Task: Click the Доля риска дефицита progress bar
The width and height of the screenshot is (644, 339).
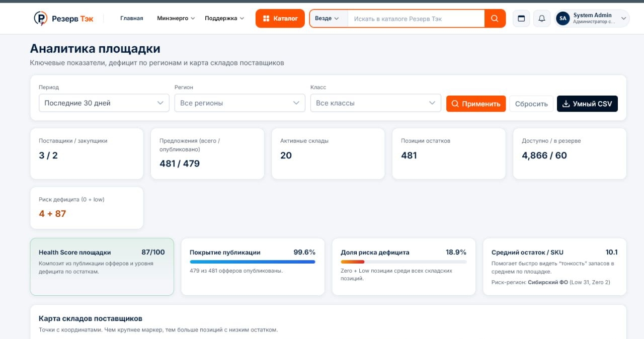Action: pos(404,262)
